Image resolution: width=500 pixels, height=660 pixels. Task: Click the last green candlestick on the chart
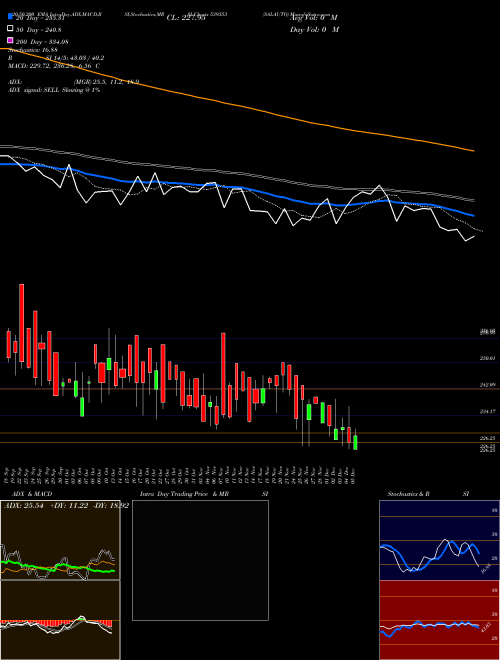355,442
